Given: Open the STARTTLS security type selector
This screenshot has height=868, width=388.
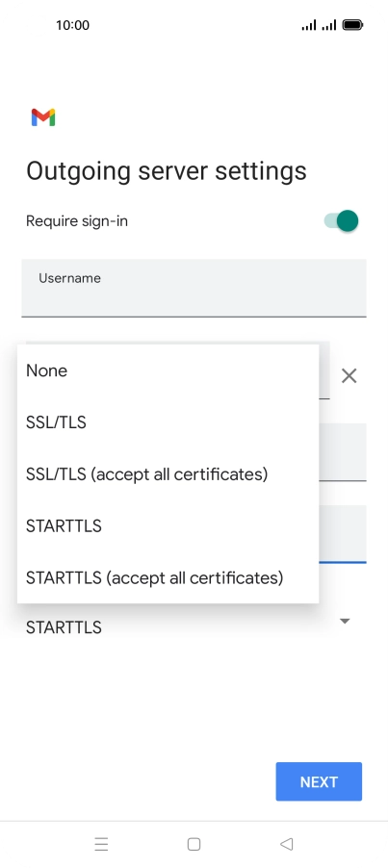Looking at the screenshot, I should tap(192, 626).
